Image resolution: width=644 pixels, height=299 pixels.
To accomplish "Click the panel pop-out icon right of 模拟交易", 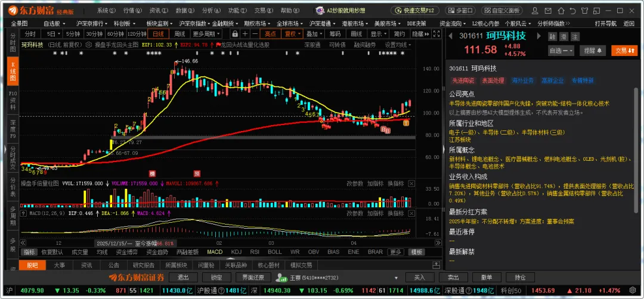I will point(436,265).
